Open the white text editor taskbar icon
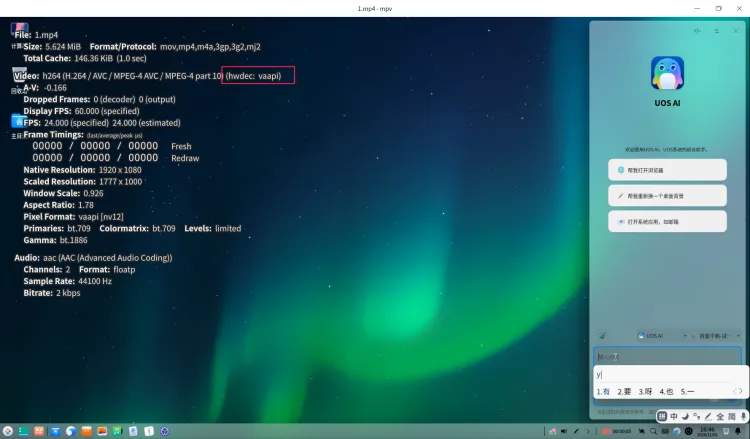Viewport: 750px width, 439px height. (149, 431)
